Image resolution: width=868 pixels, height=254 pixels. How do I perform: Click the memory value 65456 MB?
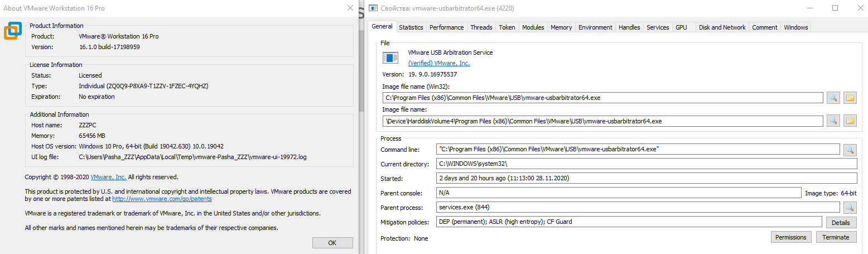coord(91,136)
